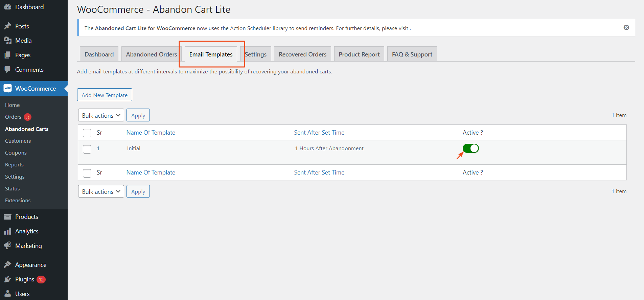The image size is (644, 300).
Task: Click the Comments bubble icon
Action: click(7, 69)
